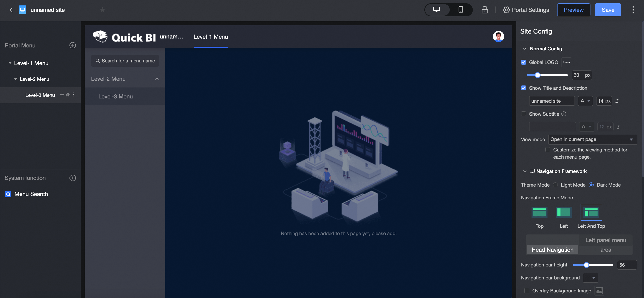Open the View mode dropdown
644x298 pixels.
592,140
